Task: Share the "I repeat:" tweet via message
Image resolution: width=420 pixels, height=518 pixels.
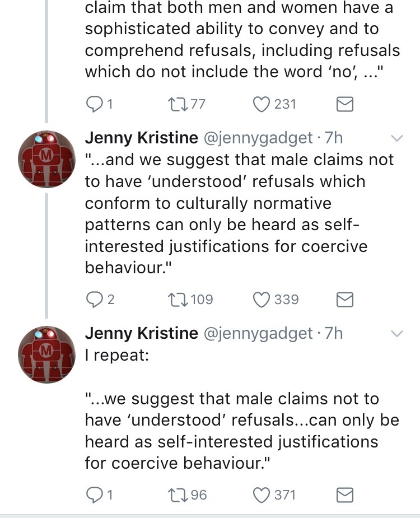Action: click(x=344, y=495)
